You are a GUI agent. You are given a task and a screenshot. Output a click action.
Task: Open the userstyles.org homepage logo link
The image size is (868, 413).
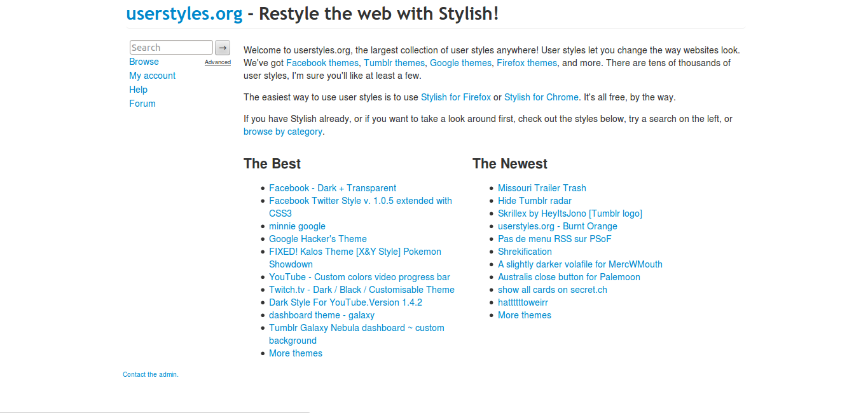(184, 13)
